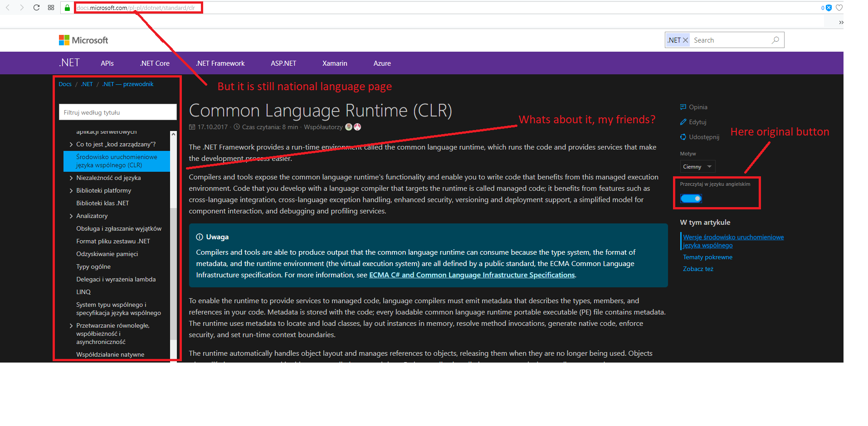
Task: Click the calendar icon beside the date
Action: (x=192, y=127)
